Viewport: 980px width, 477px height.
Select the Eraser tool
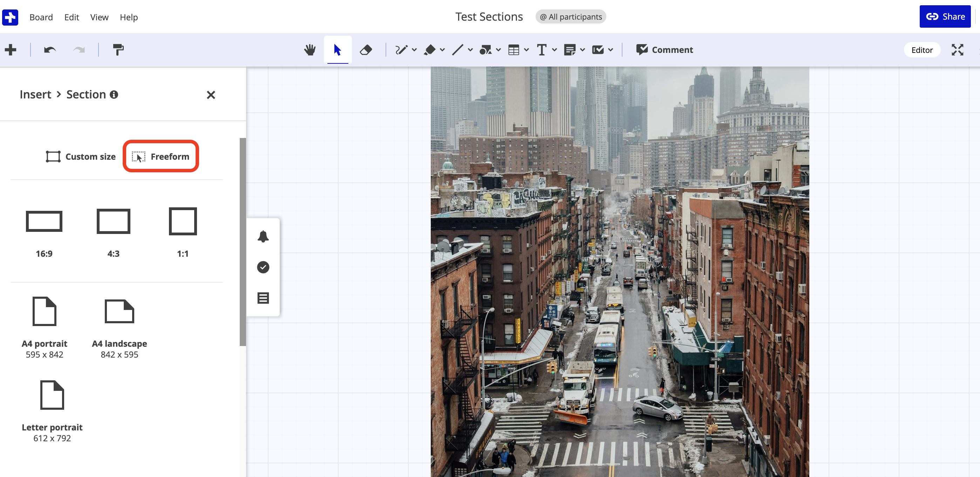tap(366, 50)
